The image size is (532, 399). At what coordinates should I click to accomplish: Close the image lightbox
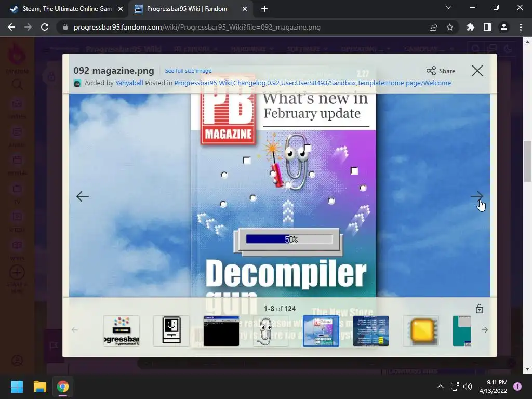pos(477,71)
